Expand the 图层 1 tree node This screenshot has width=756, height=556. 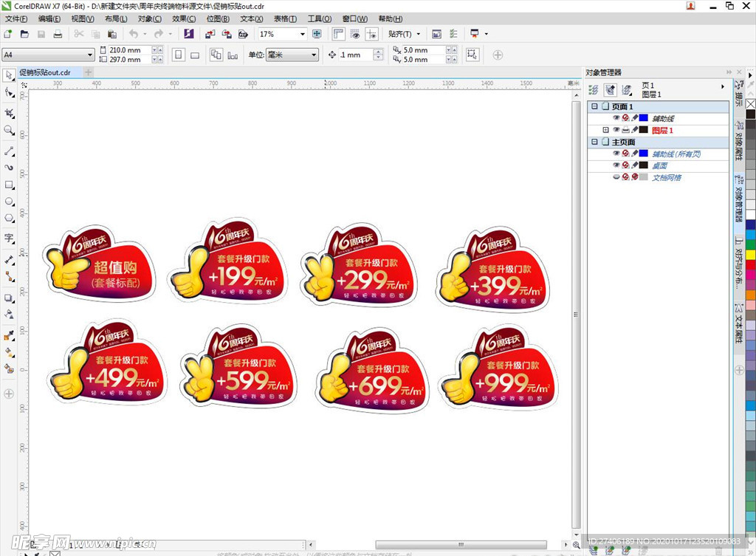(605, 130)
